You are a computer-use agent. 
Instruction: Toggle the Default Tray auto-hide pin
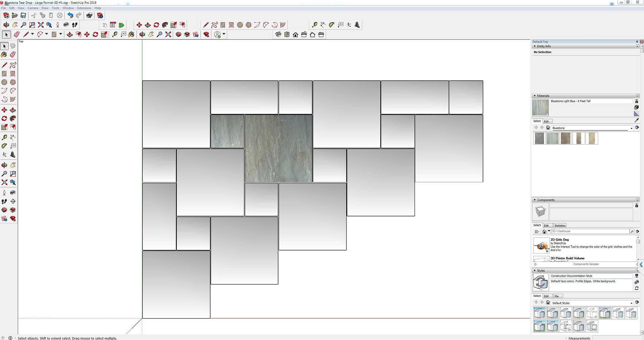click(x=637, y=42)
